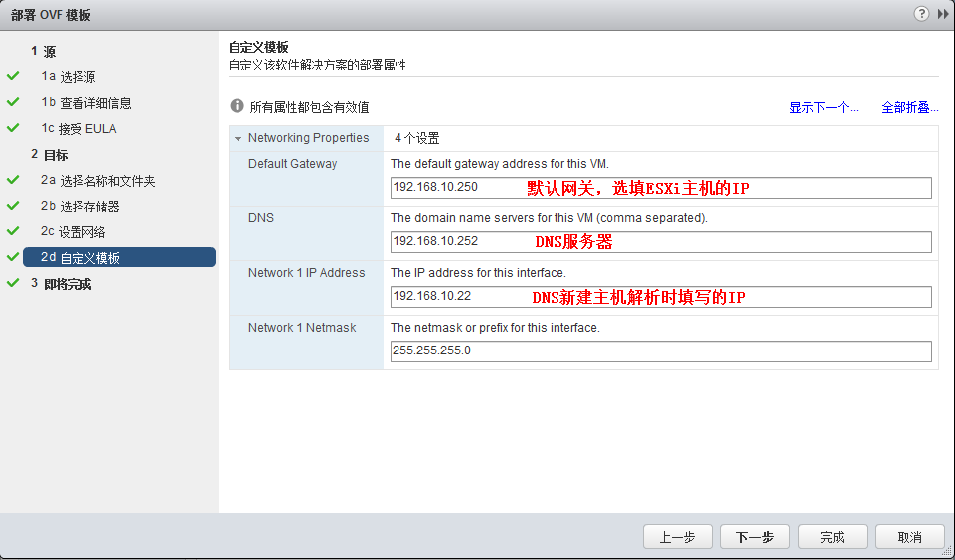955x560 pixels.
Task: Click the 显示下一个... link
Action: [x=824, y=108]
